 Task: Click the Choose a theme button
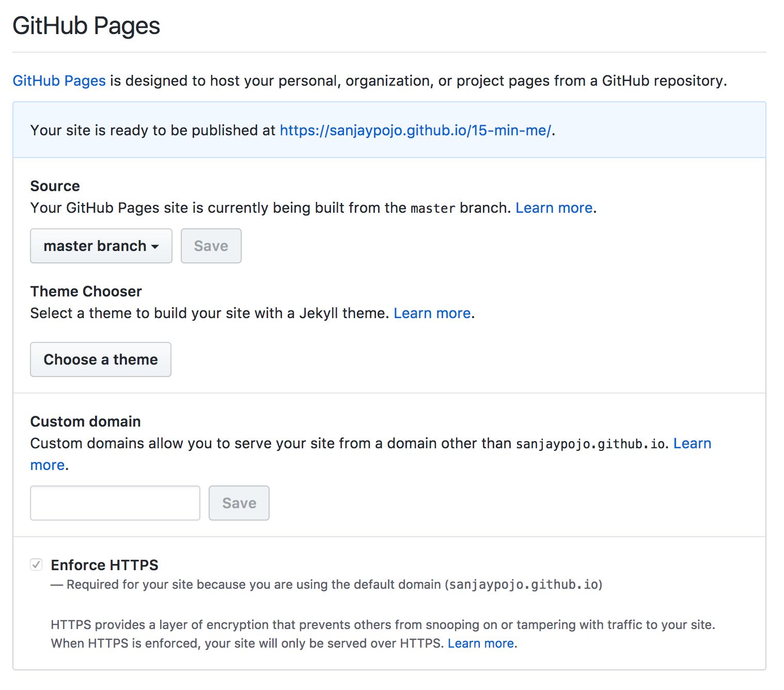point(101,359)
